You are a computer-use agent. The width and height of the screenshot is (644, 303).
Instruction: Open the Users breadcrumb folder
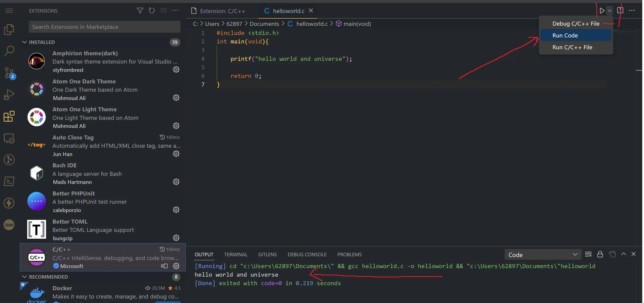point(212,24)
